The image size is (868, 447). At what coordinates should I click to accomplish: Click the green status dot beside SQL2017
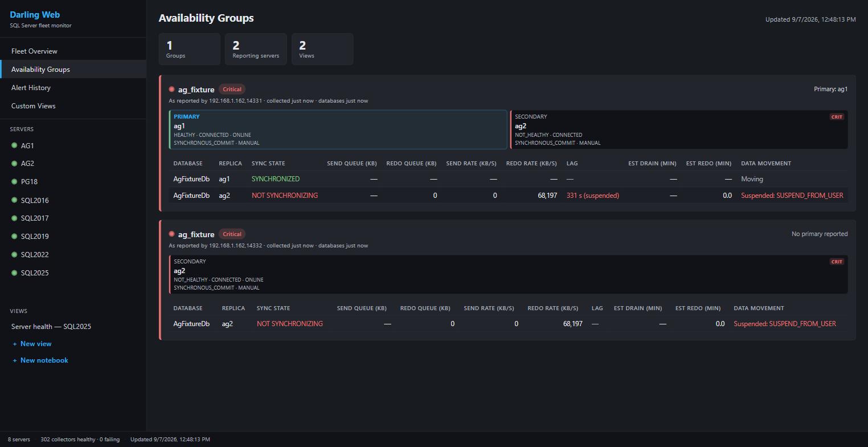coord(14,218)
